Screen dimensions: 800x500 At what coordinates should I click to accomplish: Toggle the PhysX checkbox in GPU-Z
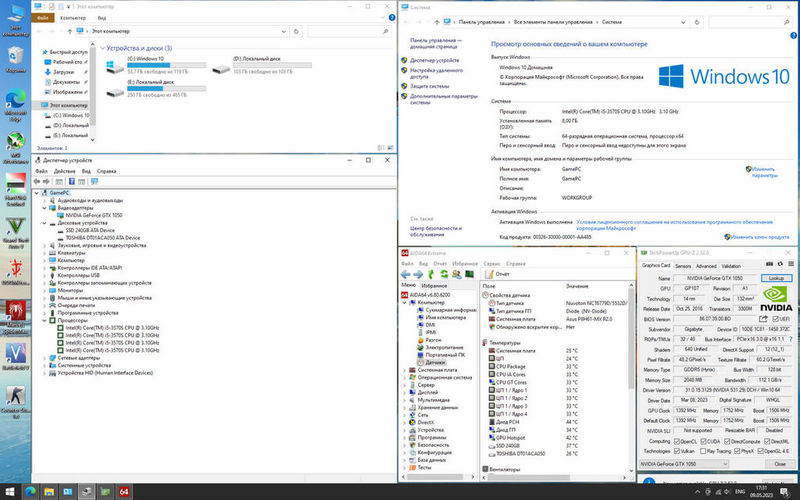737,452
